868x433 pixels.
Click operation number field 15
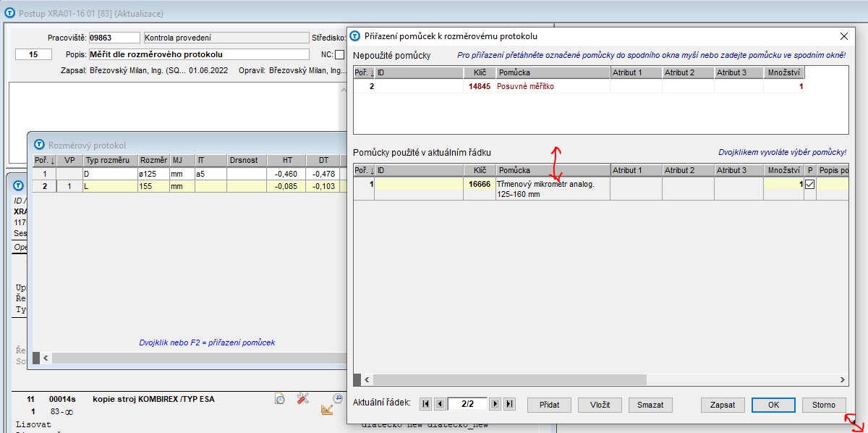point(33,54)
